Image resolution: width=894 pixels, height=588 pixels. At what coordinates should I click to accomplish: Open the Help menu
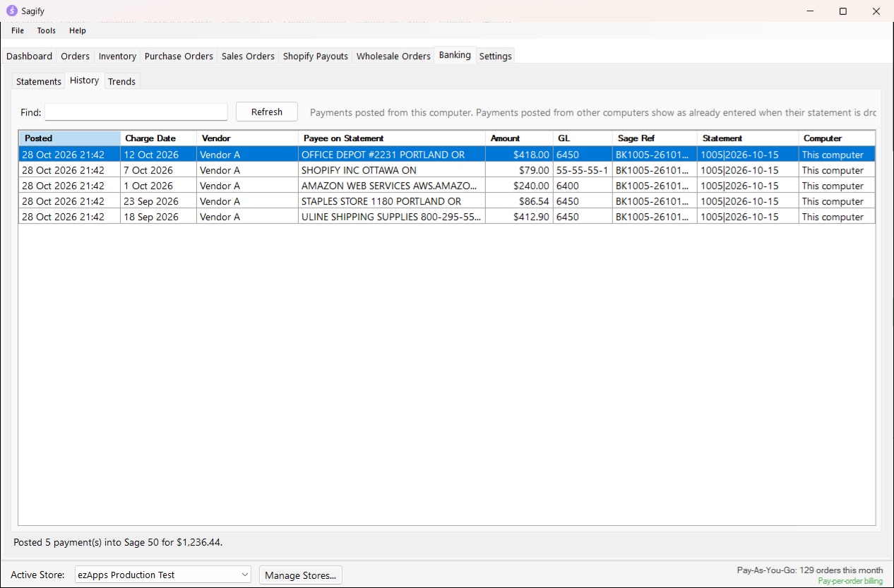(78, 30)
